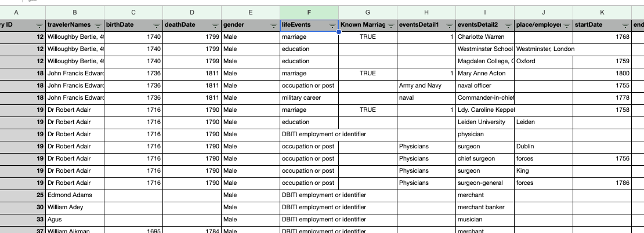This screenshot has width=644, height=233.
Task: Open the eventsDetail2 column filter
Action: click(x=508, y=26)
